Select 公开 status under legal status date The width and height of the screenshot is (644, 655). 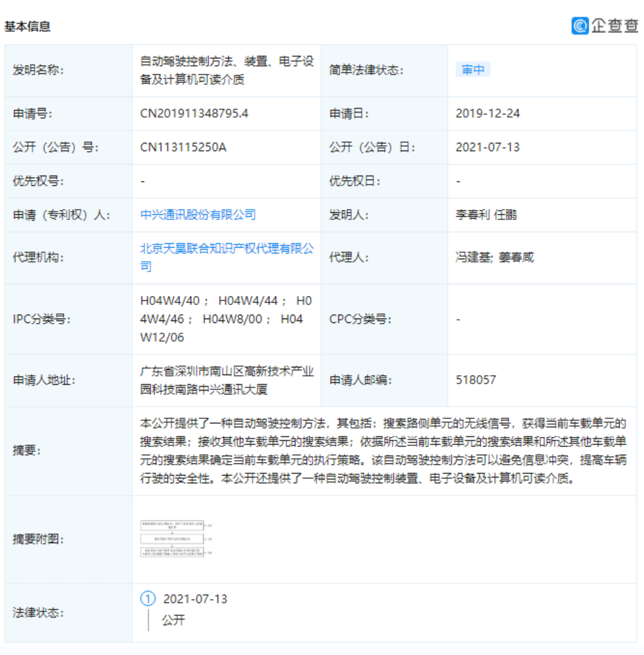point(173,620)
